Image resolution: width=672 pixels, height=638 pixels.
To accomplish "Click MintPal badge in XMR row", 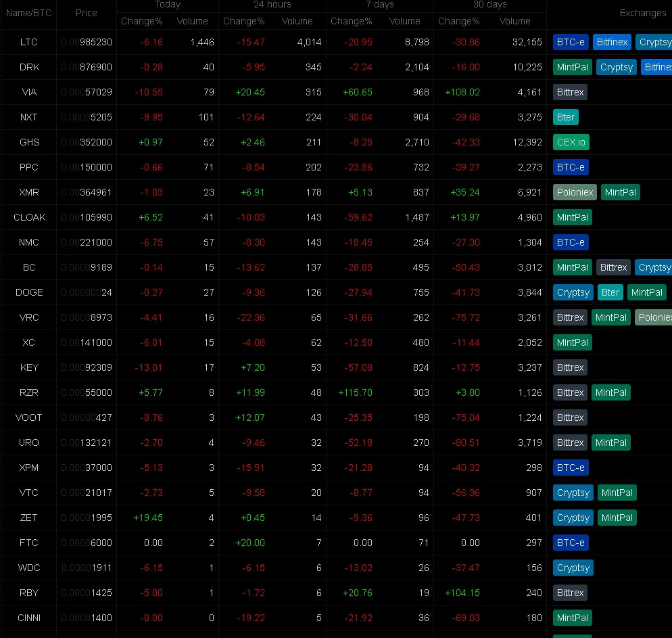I will (620, 192).
